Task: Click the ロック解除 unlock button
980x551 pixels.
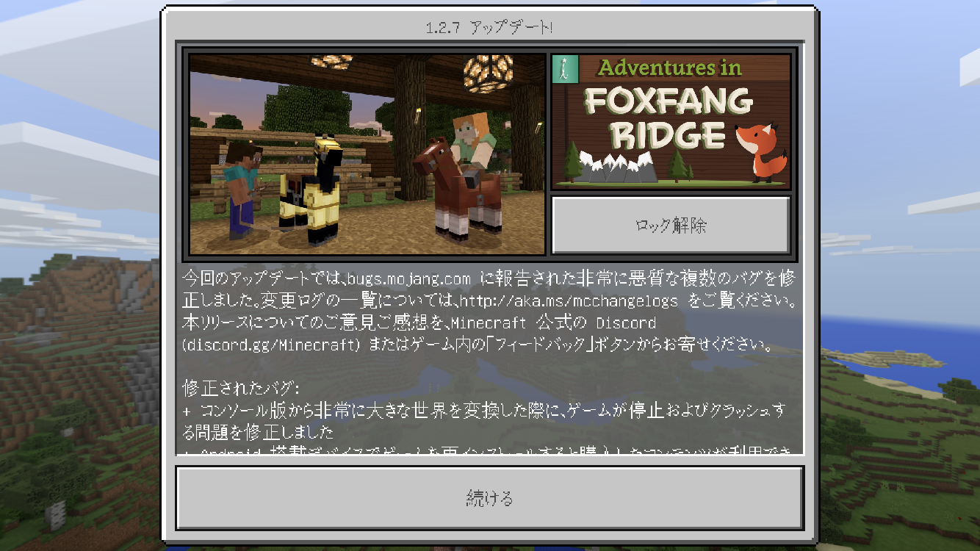Action: 671,225
